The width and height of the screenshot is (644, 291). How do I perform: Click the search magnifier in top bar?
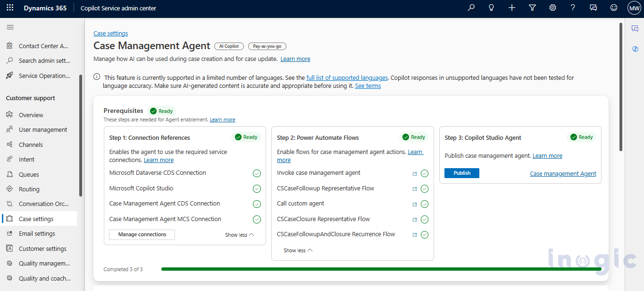click(471, 8)
